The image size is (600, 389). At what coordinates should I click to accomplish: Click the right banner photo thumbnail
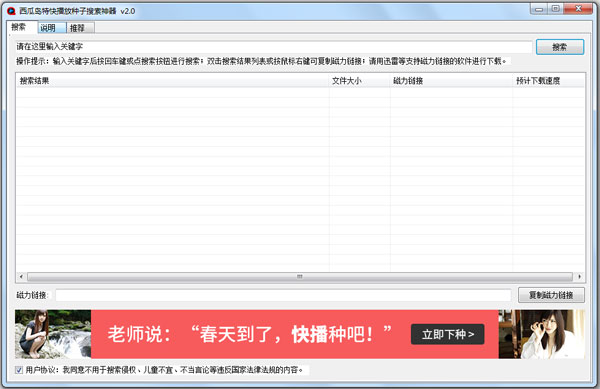541,334
